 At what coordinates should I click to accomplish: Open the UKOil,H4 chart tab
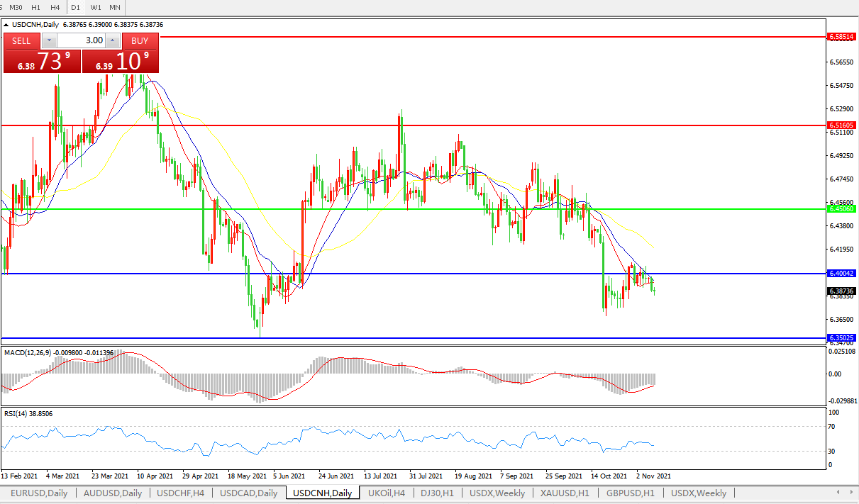click(x=387, y=493)
